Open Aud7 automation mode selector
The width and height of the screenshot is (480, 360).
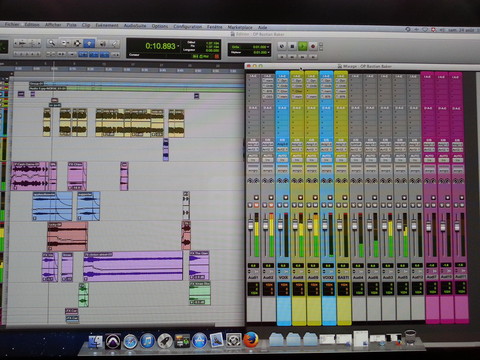pyautogui.click(x=429, y=160)
